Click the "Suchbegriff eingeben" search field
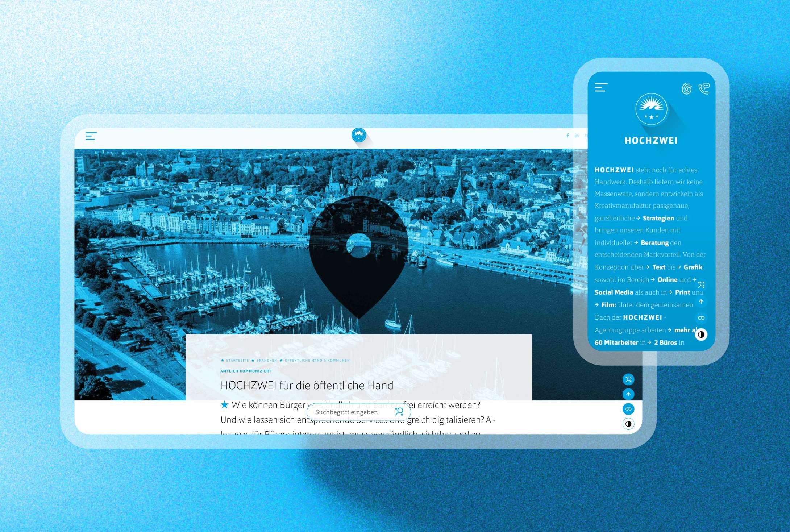The width and height of the screenshot is (790, 532). click(359, 412)
